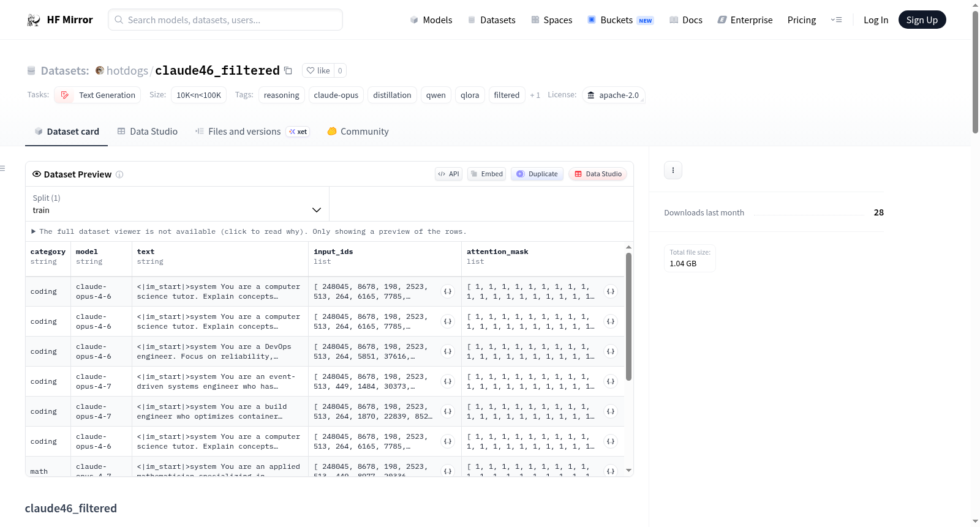Select the qlora tag

470,95
